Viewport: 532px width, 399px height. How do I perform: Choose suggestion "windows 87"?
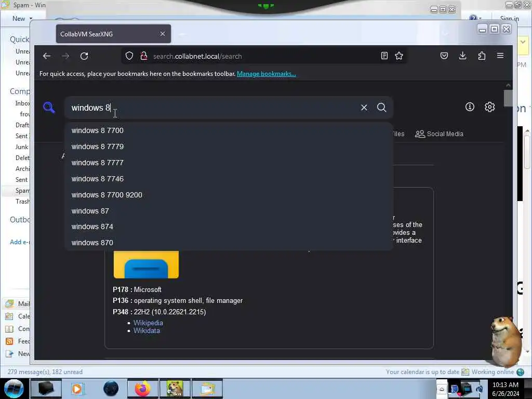pos(229,211)
